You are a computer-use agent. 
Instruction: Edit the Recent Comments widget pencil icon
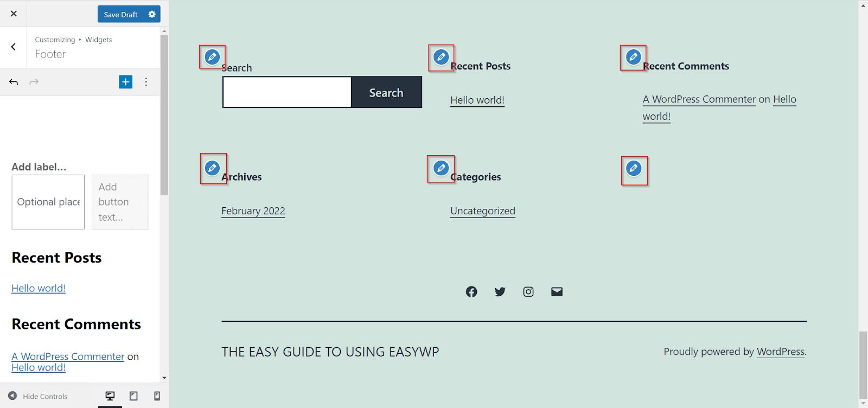pos(633,56)
